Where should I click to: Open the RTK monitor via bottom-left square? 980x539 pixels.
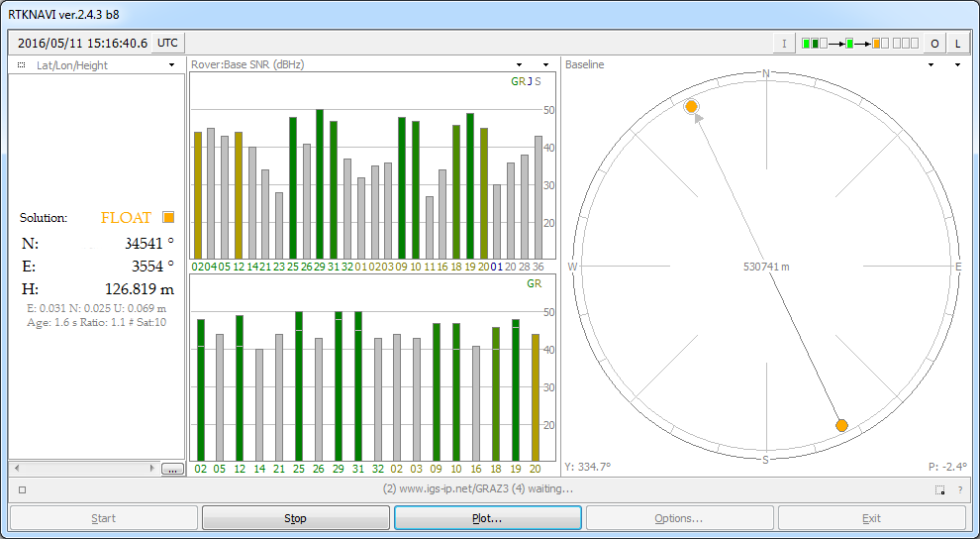(x=22, y=489)
